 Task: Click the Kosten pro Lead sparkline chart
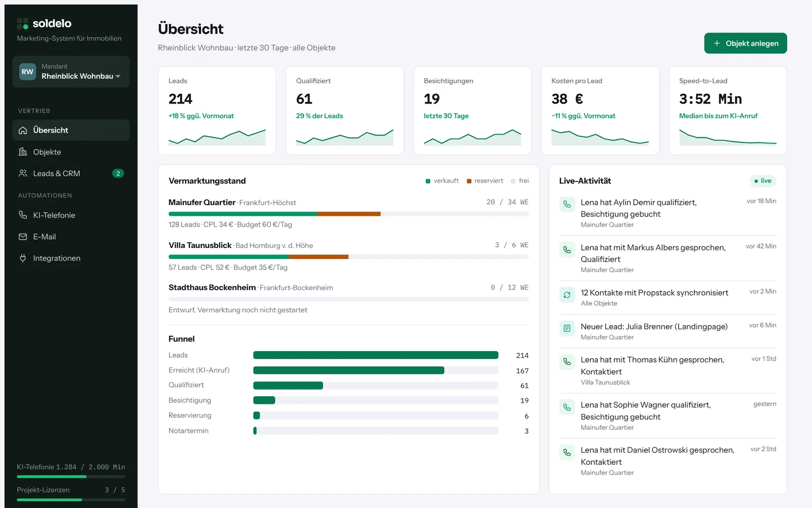tap(600, 137)
